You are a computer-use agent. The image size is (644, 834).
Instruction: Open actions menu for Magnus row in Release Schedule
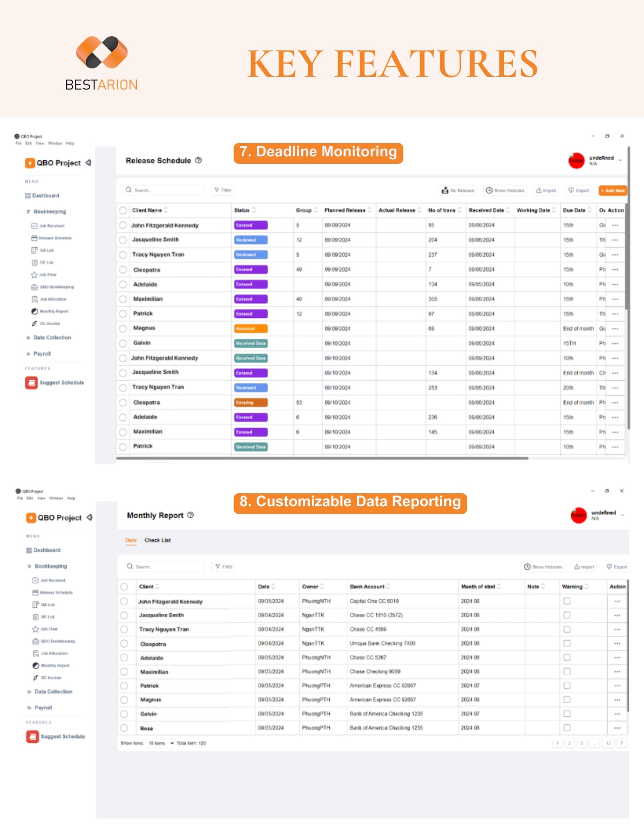tap(615, 329)
